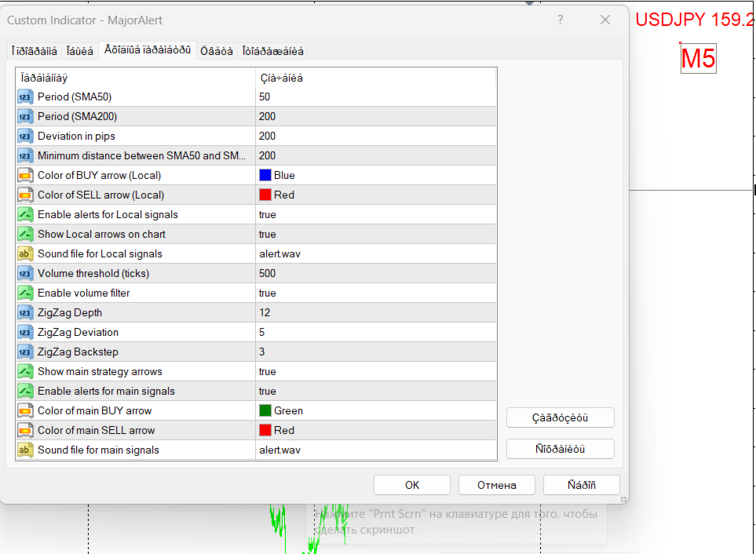Click the M5 timeframe label on the chart
The width and height of the screenshot is (756, 554).
tap(698, 59)
